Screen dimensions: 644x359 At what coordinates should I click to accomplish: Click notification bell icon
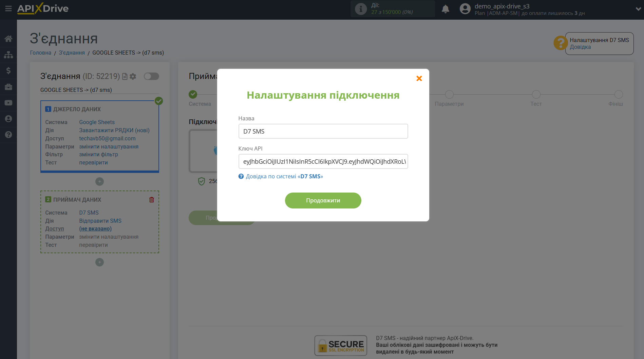click(x=446, y=9)
